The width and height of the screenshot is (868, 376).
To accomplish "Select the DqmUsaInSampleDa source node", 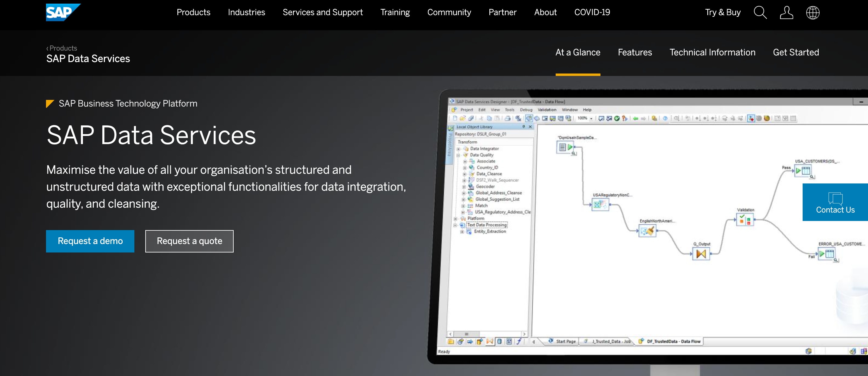I will [x=565, y=147].
